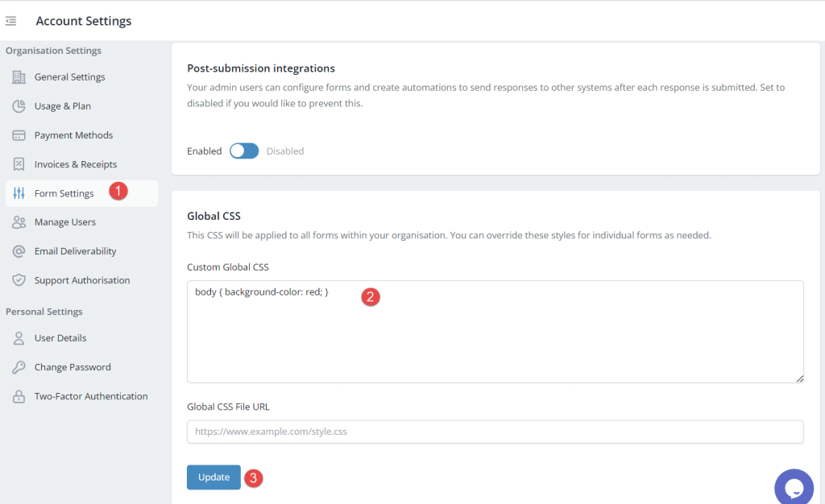Open the Manage Users section
This screenshot has width=825, height=504.
pyautogui.click(x=65, y=221)
